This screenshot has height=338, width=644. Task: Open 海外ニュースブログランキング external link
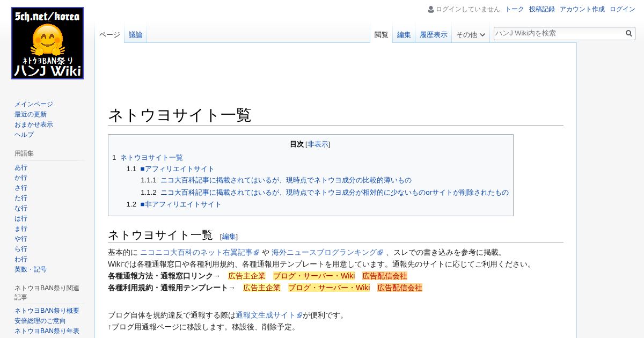tap(327, 252)
